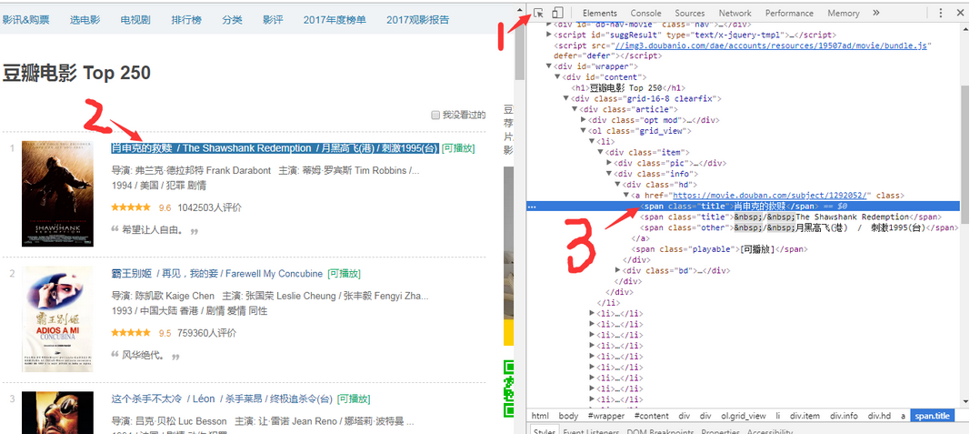The image size is (980, 434).
Task: Click the ol.grid_view breadcrumb
Action: [743, 416]
